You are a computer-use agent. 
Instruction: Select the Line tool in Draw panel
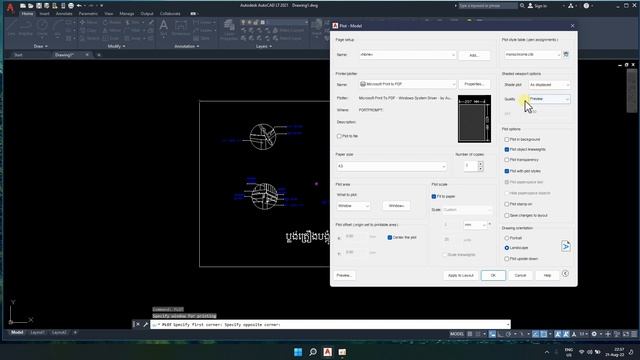pyautogui.click(x=11, y=27)
